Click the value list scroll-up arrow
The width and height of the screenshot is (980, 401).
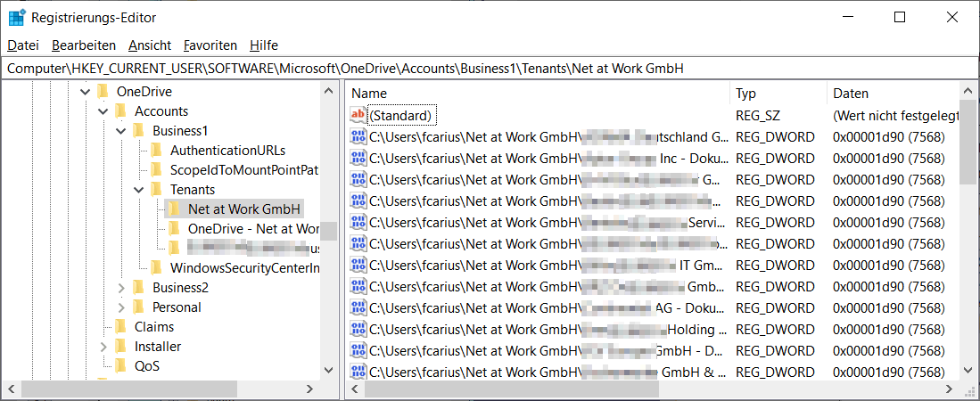pos(968,91)
